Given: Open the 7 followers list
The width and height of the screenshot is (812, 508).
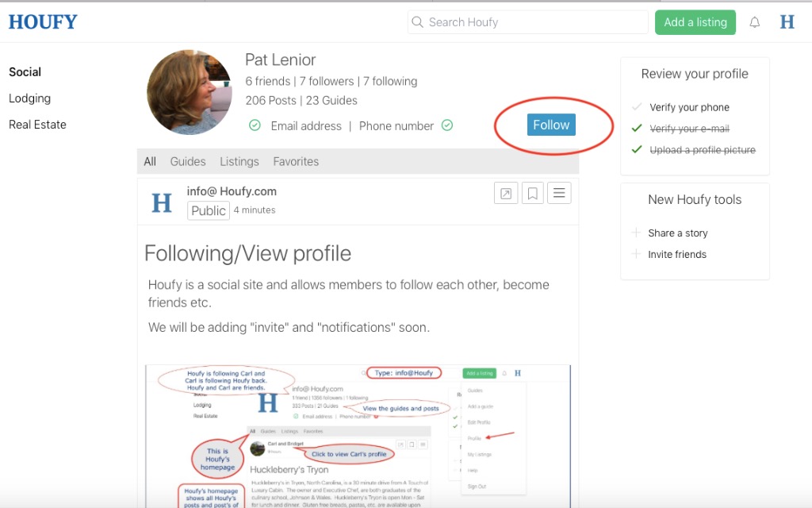Looking at the screenshot, I should tap(326, 82).
